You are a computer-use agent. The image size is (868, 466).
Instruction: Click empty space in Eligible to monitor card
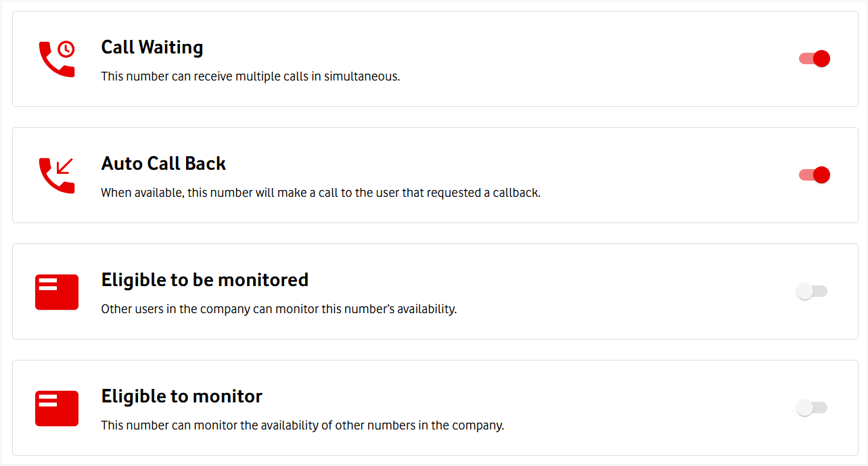(x=643, y=408)
